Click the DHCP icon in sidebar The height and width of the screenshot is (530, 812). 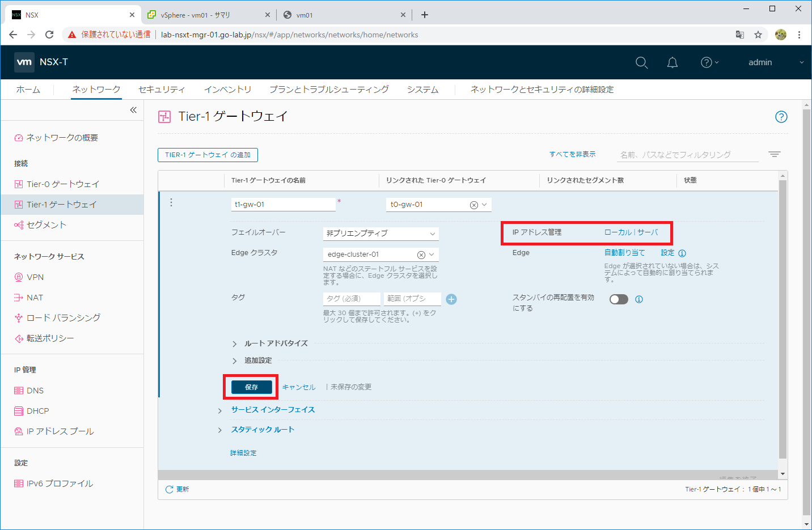[19, 411]
